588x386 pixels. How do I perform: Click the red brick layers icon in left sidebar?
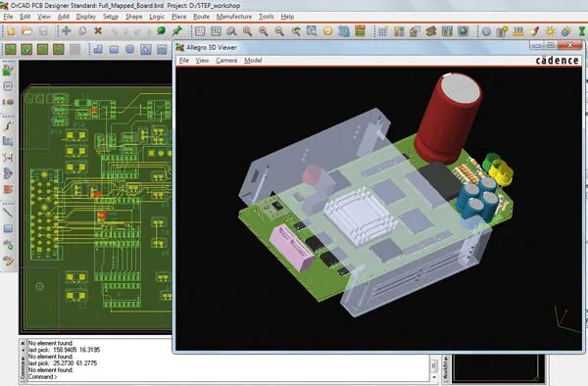click(8, 189)
